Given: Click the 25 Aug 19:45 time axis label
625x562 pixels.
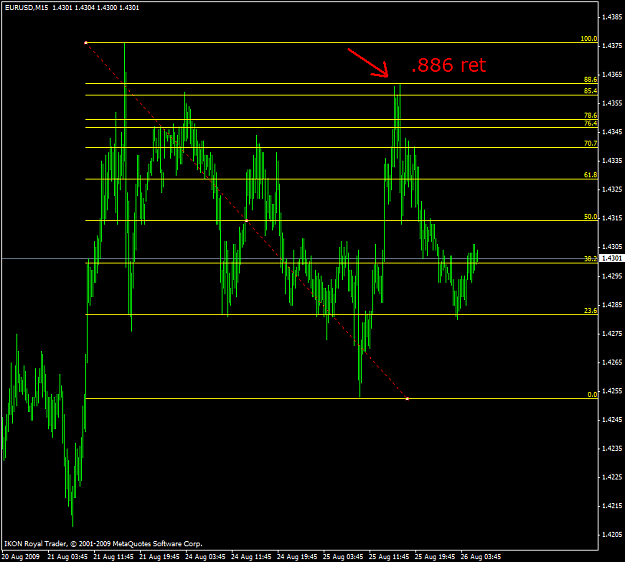Looking at the screenshot, I should (x=435, y=556).
